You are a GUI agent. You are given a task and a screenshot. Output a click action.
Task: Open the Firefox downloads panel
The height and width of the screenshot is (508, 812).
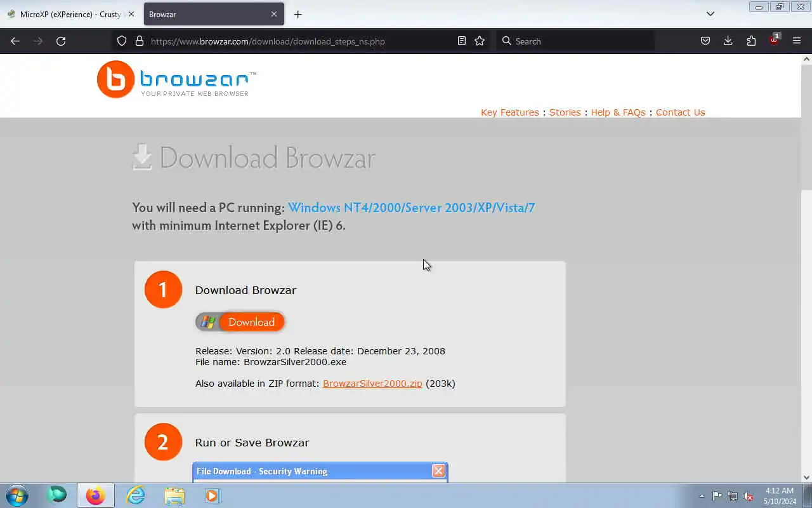pyautogui.click(x=728, y=41)
